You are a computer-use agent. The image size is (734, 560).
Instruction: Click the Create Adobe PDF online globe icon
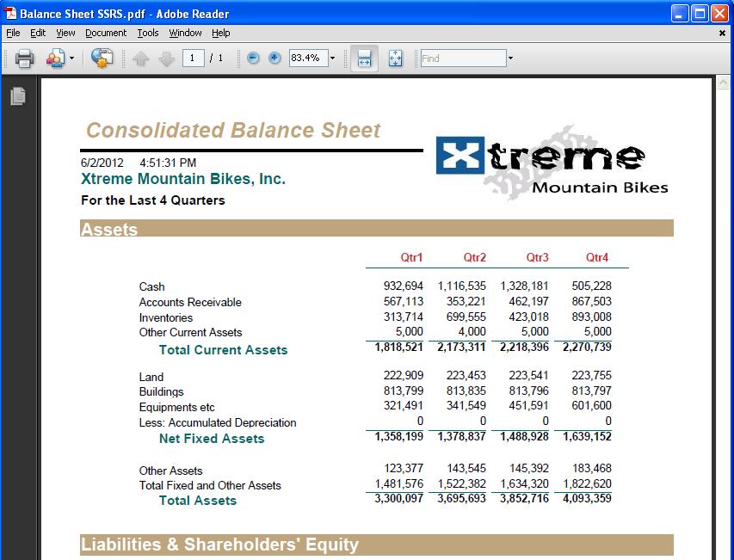click(x=102, y=58)
